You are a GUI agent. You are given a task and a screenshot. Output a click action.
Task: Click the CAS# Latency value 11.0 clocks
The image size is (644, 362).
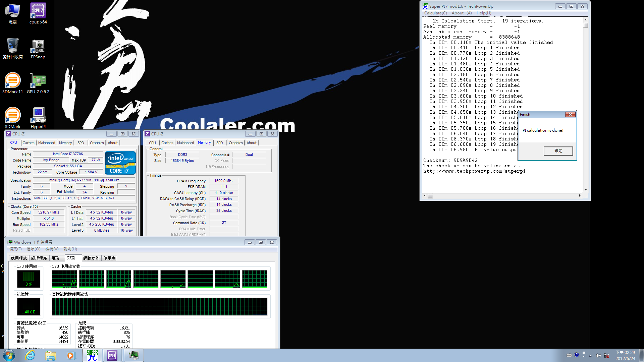[x=224, y=193]
